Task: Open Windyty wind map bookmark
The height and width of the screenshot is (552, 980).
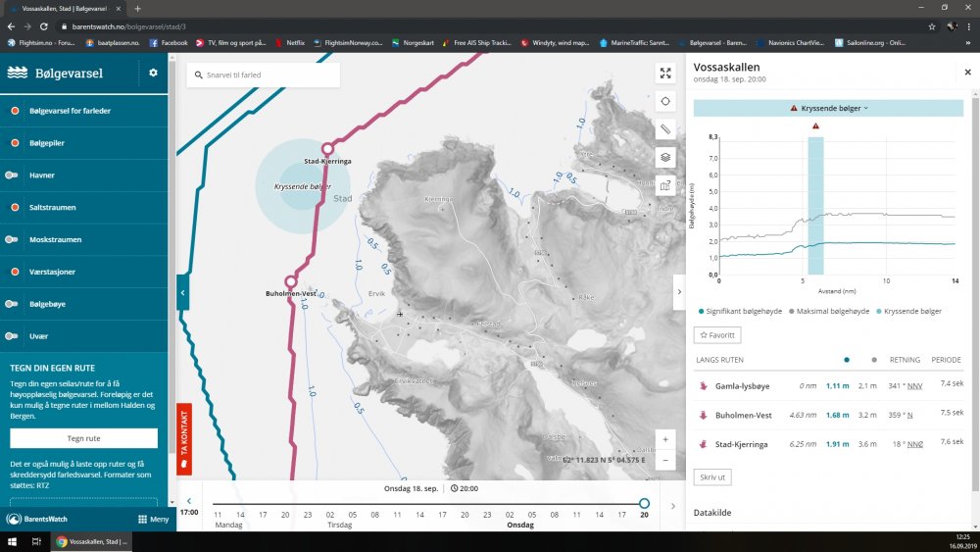Action: tap(555, 43)
